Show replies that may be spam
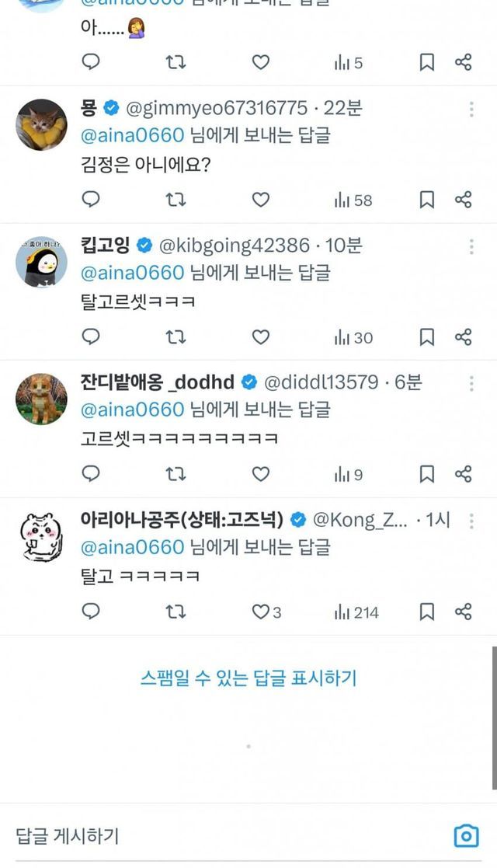Viewport: 497px width, 868px height. (248, 678)
